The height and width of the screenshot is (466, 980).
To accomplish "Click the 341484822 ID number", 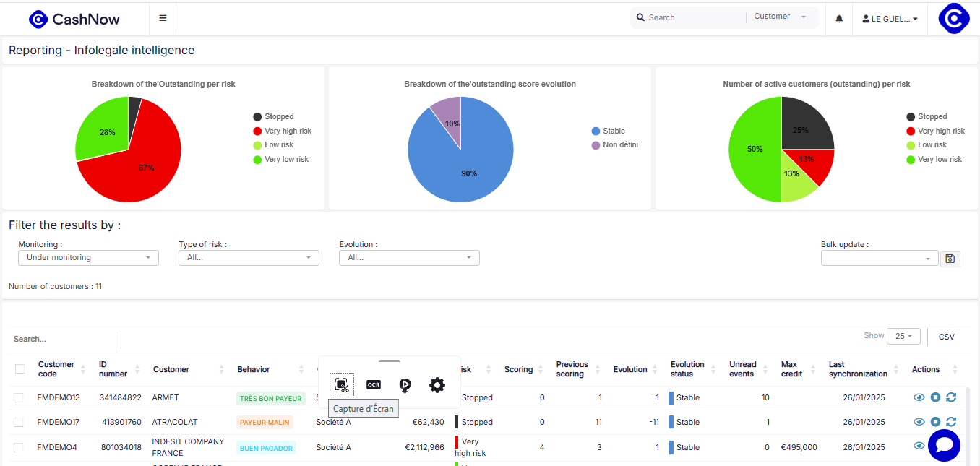I will [x=121, y=397].
